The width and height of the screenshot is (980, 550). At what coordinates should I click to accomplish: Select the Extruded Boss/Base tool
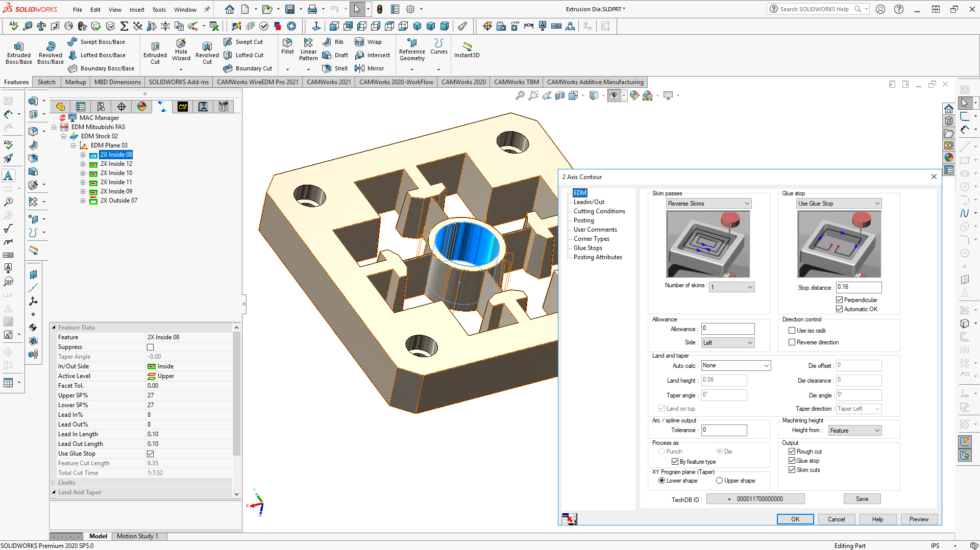18,52
